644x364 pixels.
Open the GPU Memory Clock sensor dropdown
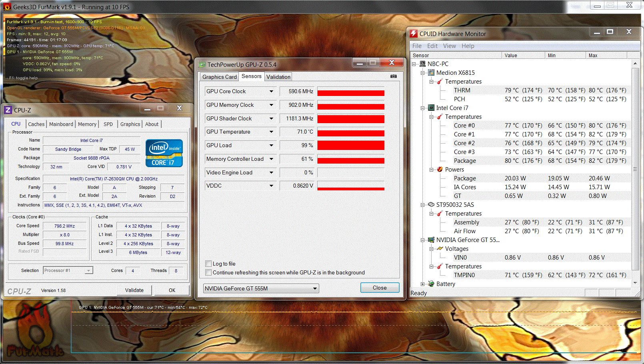pos(271,105)
